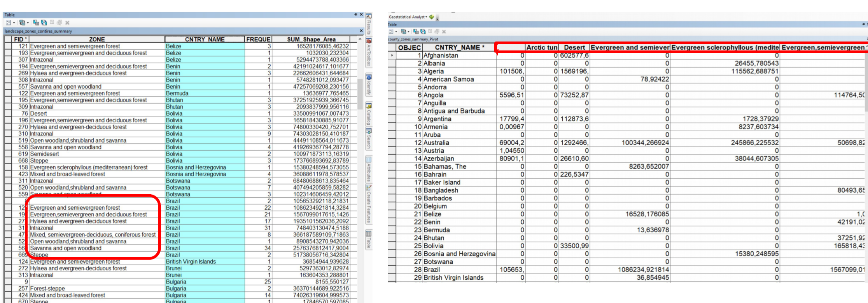Pin the left Table window
This screenshot has width=868, height=303.
pyautogui.click(x=355, y=15)
